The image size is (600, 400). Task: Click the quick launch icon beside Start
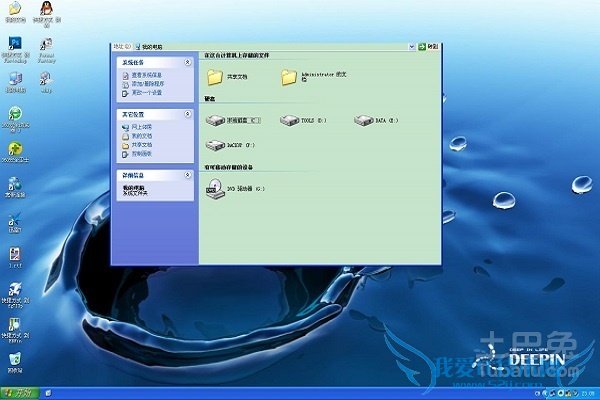coord(48,393)
